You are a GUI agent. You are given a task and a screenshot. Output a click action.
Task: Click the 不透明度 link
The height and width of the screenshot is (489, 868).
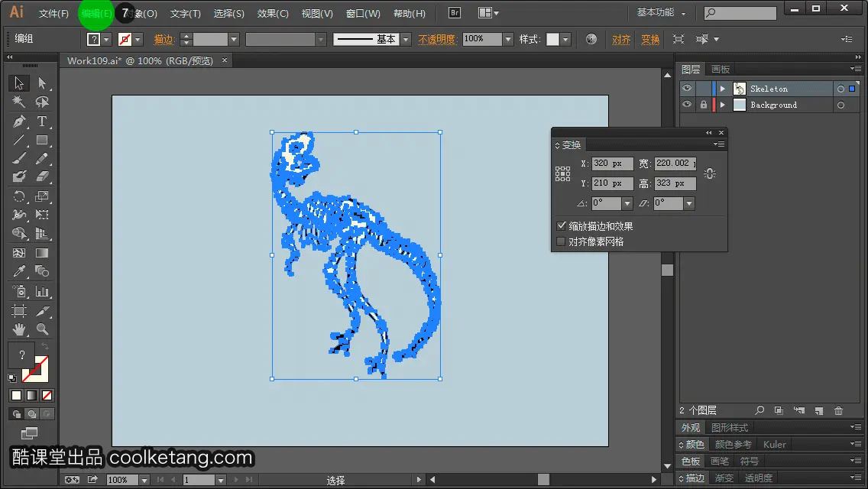[x=437, y=39]
